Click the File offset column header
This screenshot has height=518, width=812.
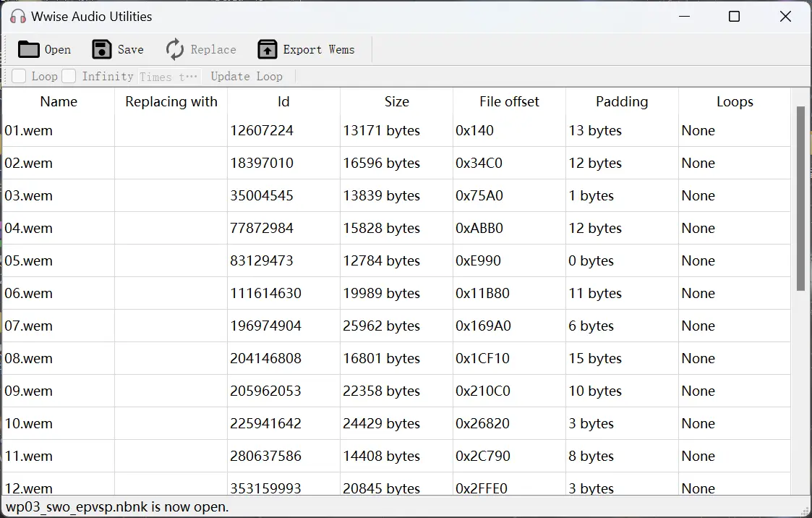coord(509,102)
